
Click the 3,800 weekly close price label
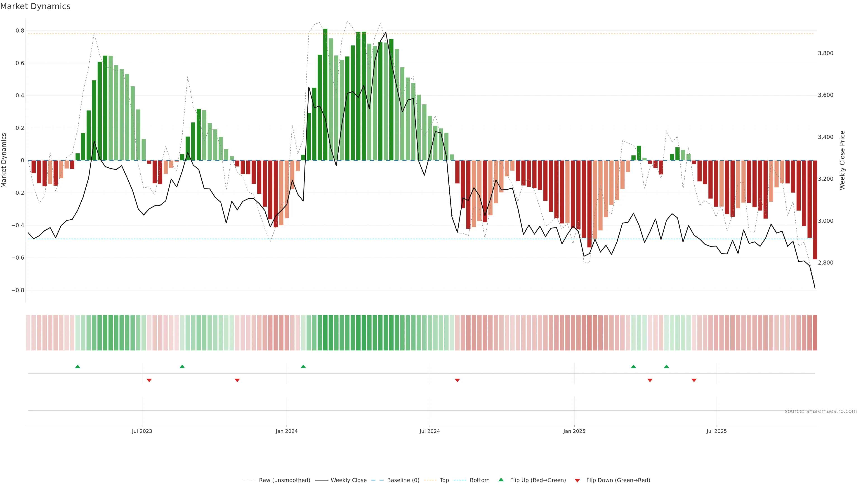[826, 53]
